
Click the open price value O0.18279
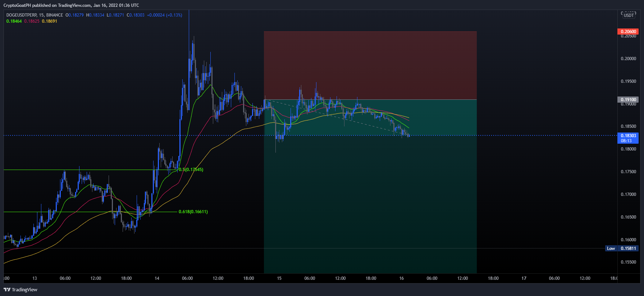[74, 15]
